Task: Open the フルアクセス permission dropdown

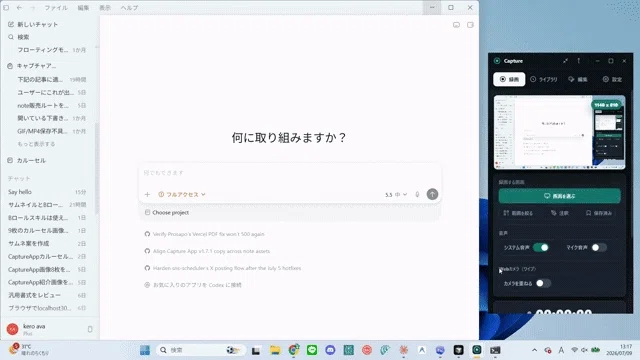Action: [x=182, y=195]
